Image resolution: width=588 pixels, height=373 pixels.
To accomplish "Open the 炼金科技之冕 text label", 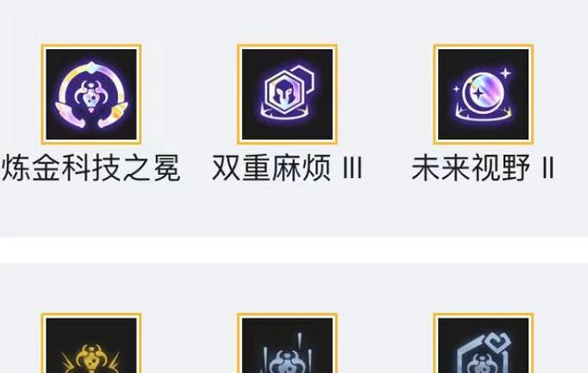I will point(91,168).
